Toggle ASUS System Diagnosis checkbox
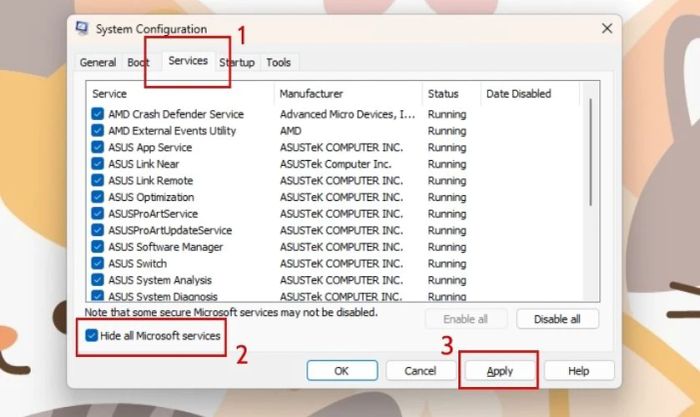 pos(97,296)
